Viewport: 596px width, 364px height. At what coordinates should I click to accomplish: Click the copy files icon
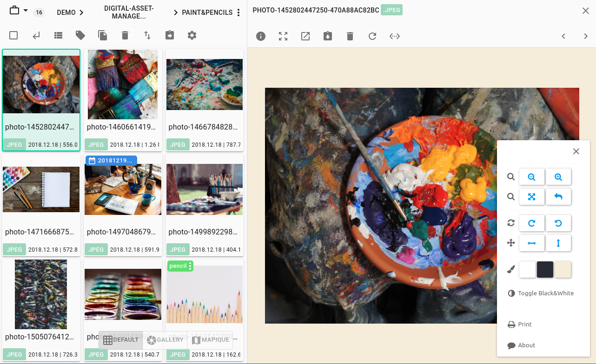pyautogui.click(x=103, y=35)
